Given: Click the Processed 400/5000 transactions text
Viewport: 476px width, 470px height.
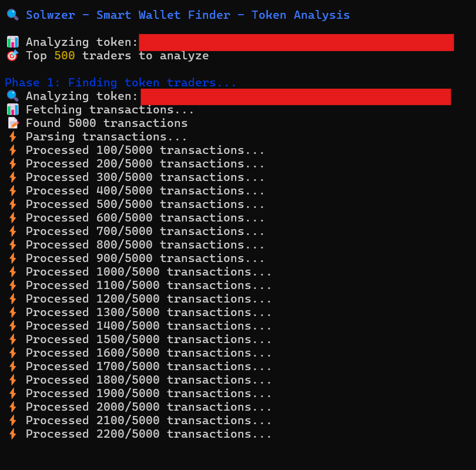Looking at the screenshot, I should pos(145,190).
